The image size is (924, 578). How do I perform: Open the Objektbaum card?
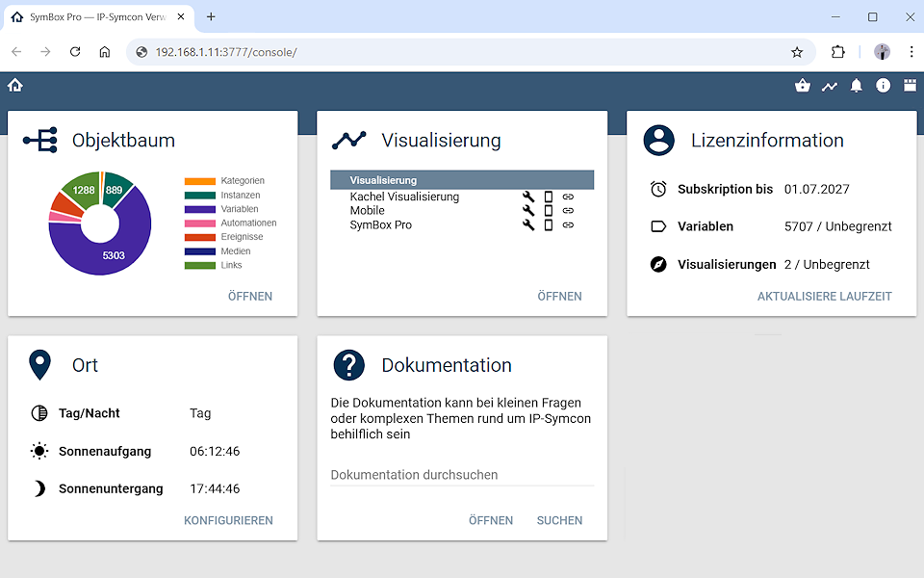[x=250, y=296]
